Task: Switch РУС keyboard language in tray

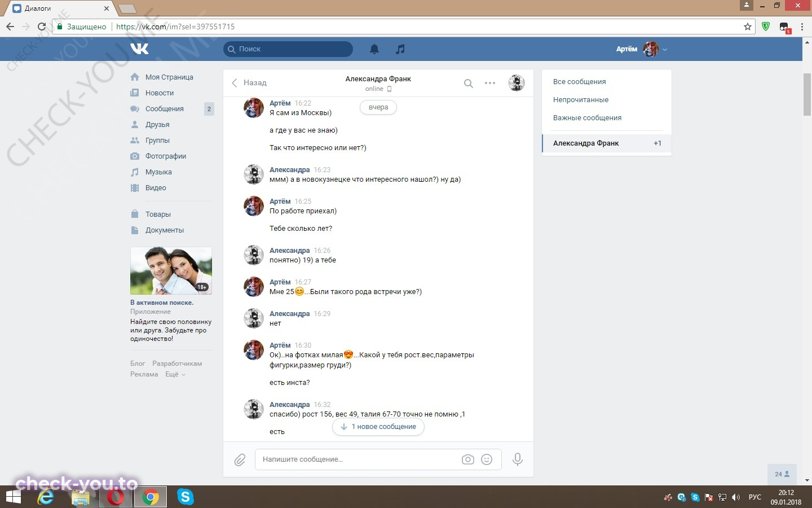Action: pyautogui.click(x=754, y=497)
